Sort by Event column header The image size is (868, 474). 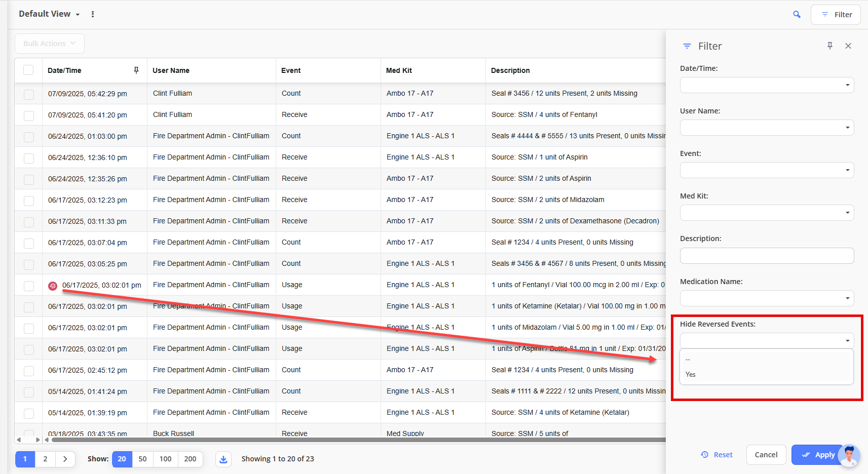pyautogui.click(x=291, y=70)
